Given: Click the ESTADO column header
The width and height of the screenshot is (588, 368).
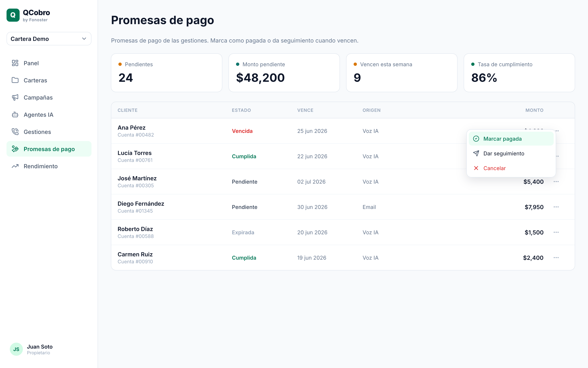Looking at the screenshot, I should pyautogui.click(x=241, y=110).
